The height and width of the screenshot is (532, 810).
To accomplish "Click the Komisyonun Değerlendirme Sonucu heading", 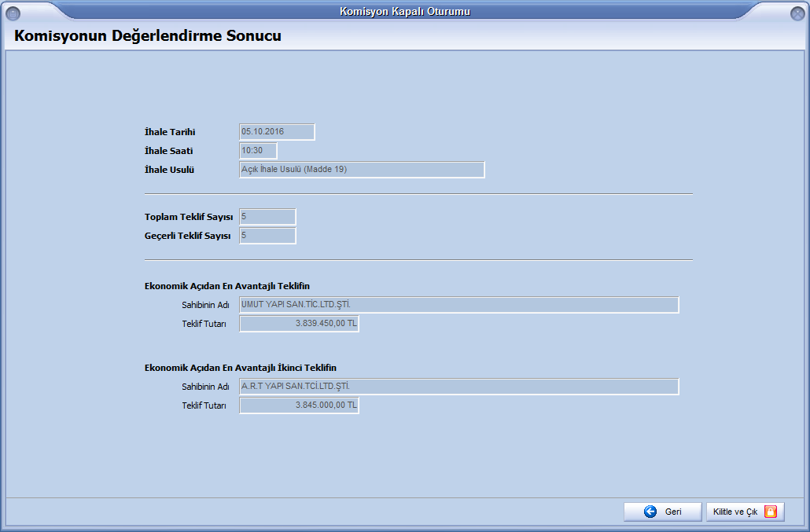I will click(x=148, y=36).
